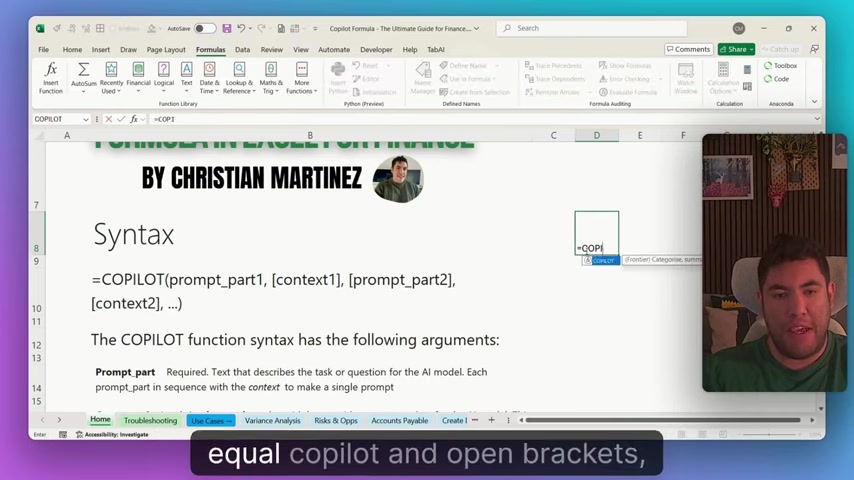This screenshot has height=480, width=854.
Task: Click the Calculate Now calculator icon
Action: [747, 69]
